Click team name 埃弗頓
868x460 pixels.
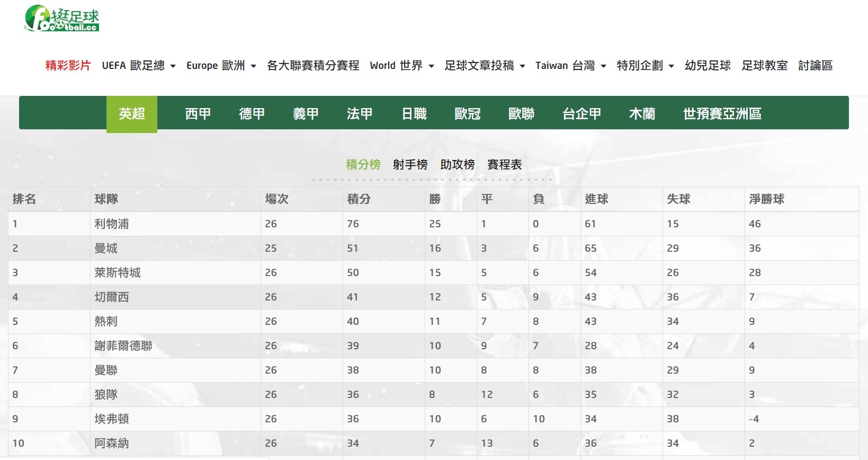point(112,419)
